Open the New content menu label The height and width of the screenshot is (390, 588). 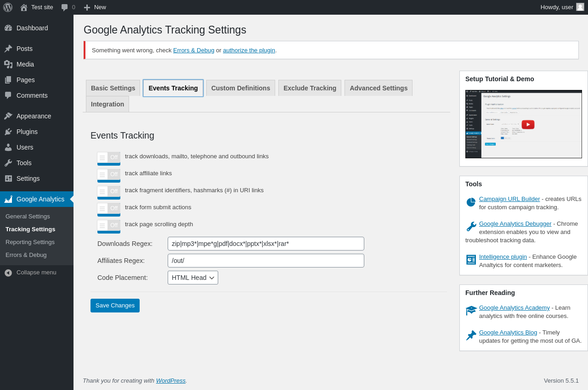pyautogui.click(x=100, y=7)
